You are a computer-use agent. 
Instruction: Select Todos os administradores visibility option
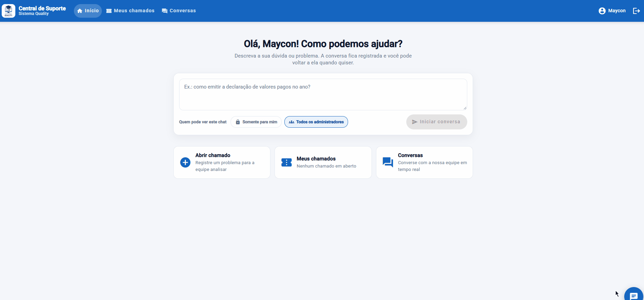(x=316, y=122)
